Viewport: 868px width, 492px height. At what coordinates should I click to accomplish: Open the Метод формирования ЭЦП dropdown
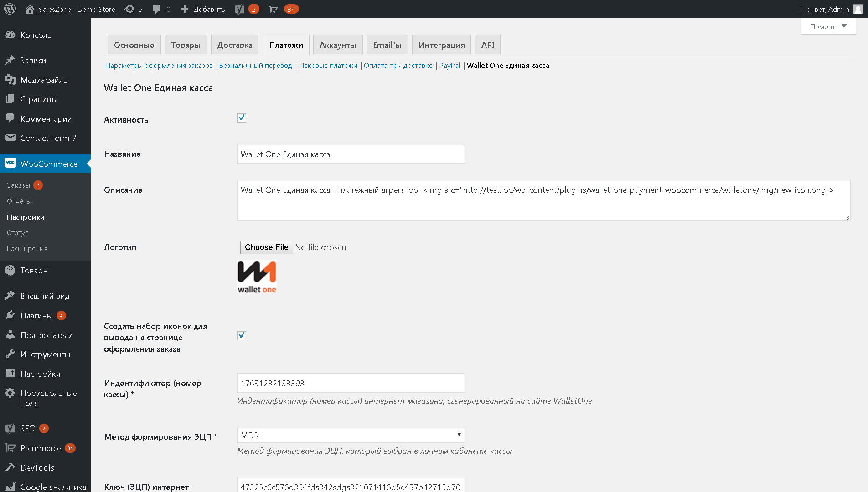351,435
